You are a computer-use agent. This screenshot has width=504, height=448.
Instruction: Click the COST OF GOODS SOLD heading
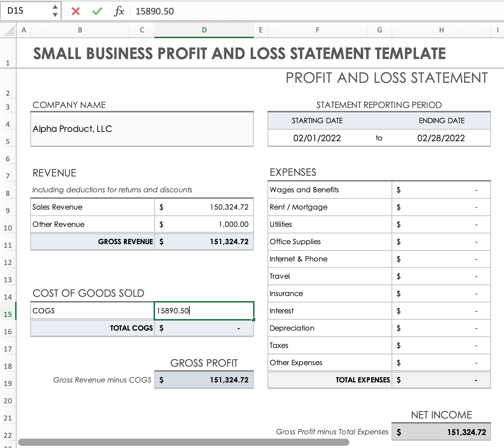pos(88,293)
